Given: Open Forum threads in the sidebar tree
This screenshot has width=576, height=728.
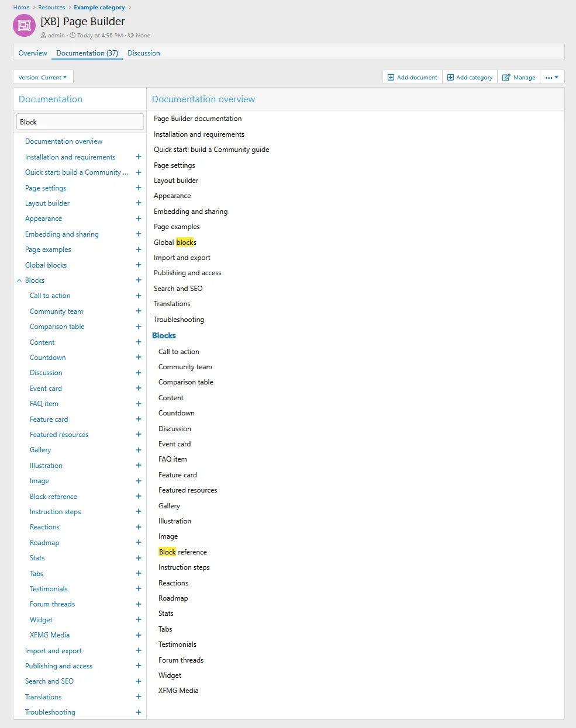Looking at the screenshot, I should [53, 604].
